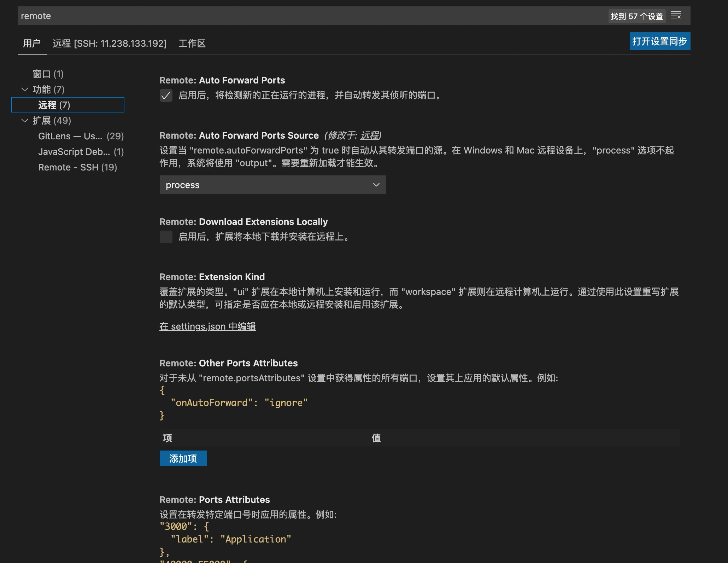Open "在 settings.json 中编辑" link
The height and width of the screenshot is (563, 728).
click(x=208, y=326)
